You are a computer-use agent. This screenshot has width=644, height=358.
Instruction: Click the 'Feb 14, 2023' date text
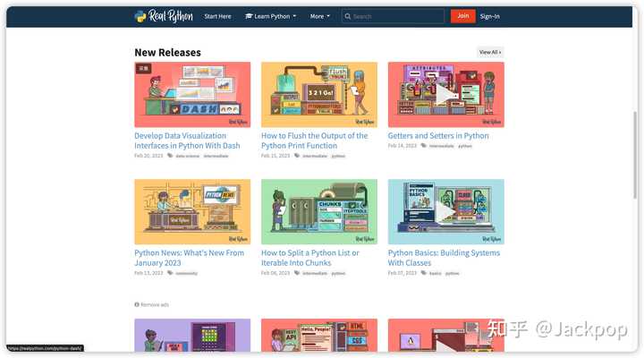click(x=402, y=146)
